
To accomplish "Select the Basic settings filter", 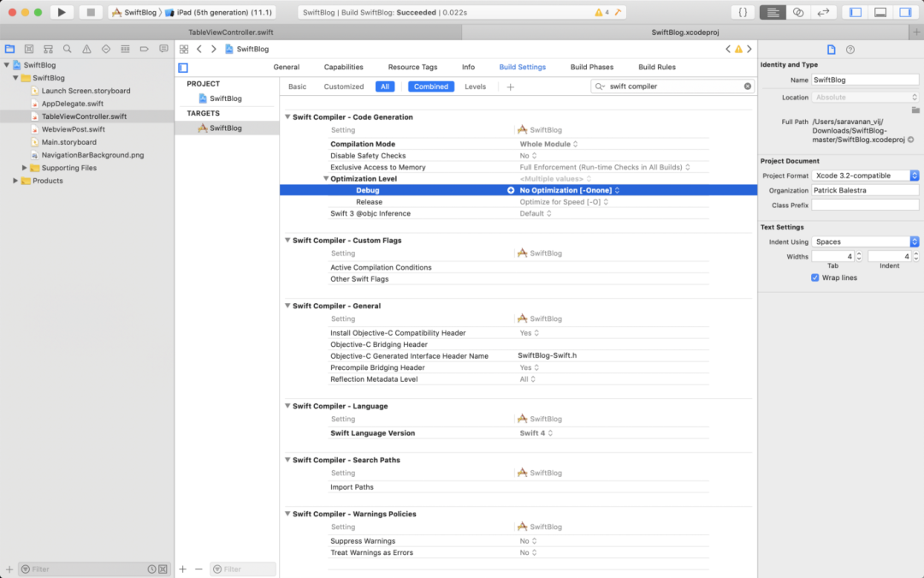I will (297, 86).
